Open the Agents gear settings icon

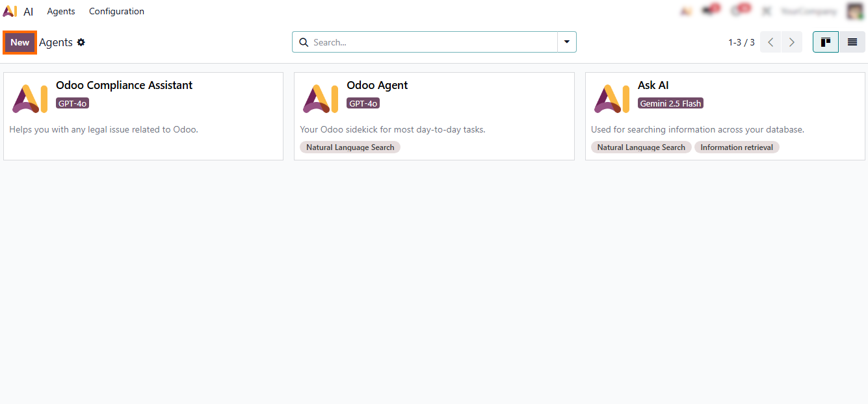pyautogui.click(x=81, y=42)
